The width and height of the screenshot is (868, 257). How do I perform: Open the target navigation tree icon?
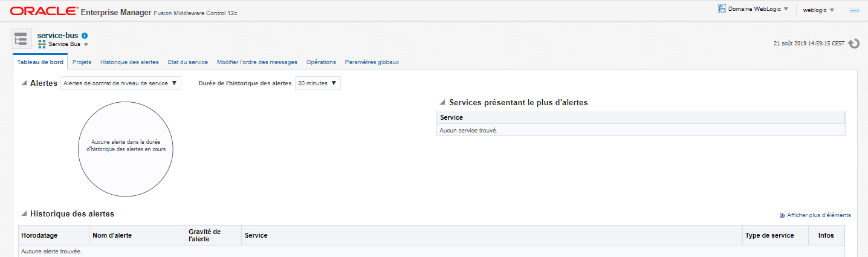point(21,39)
